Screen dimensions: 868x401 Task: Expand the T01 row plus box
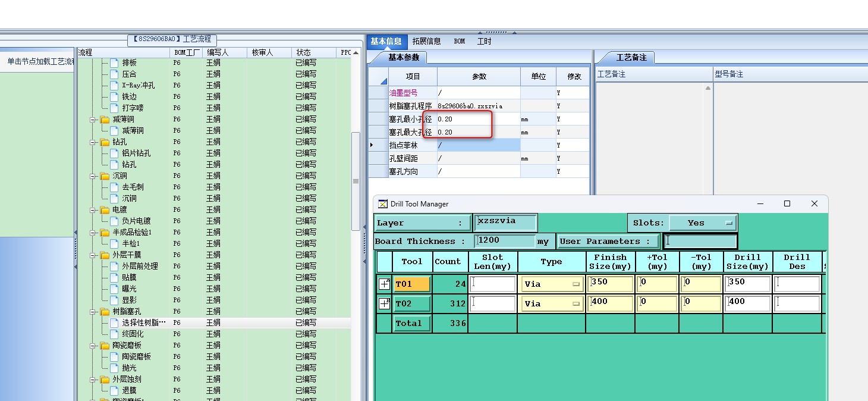tap(384, 284)
